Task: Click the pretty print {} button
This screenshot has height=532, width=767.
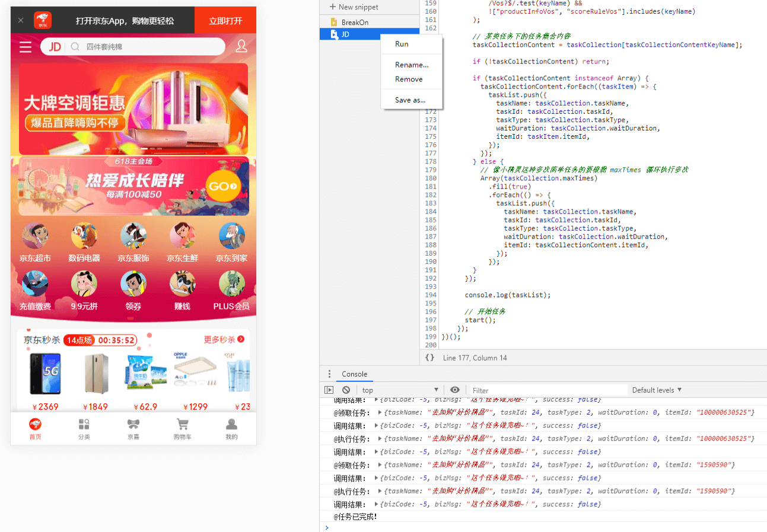Action: pos(430,358)
